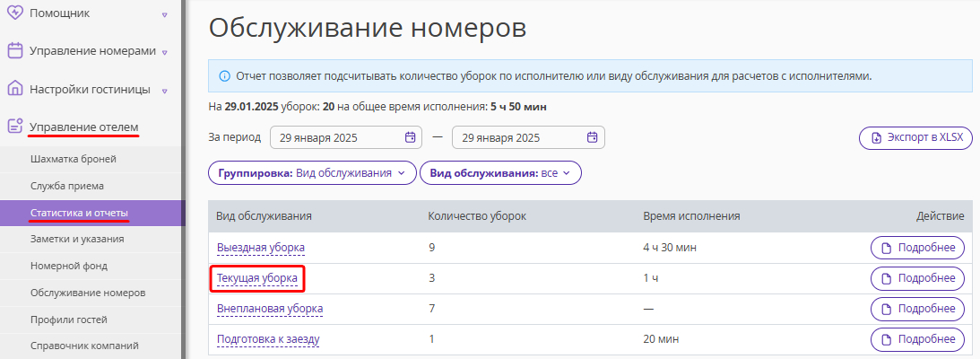Click the start date field 29 января 2025
This screenshot has width=980, height=359.
coord(346,137)
